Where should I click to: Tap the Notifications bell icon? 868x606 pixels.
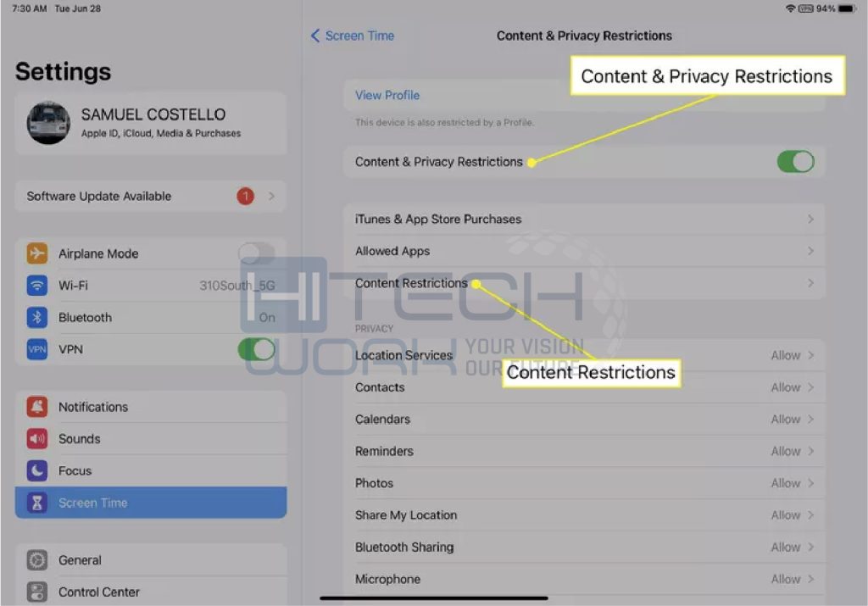(37, 407)
